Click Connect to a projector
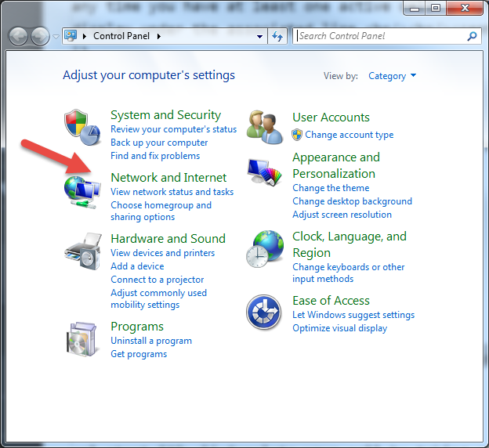Screen dimensions: 489x448 tap(158, 280)
